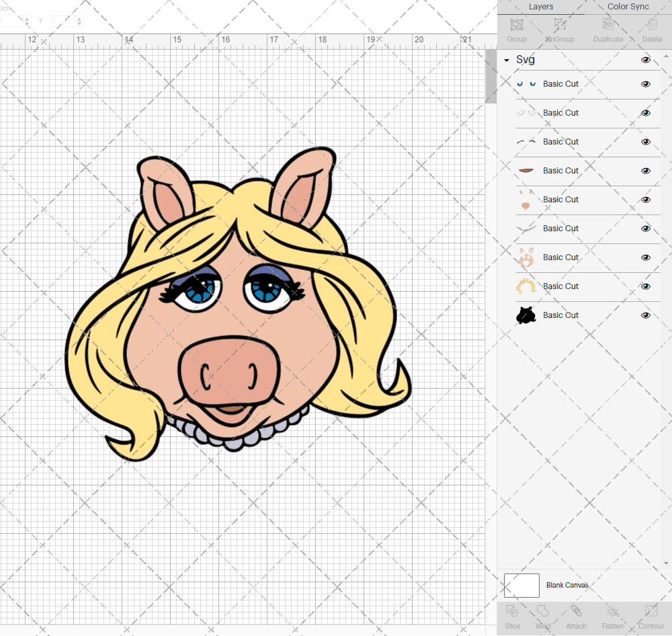Viewport: 672px width, 636px height.
Task: Hide the brown mouth Basic Cut layer
Action: (x=645, y=171)
